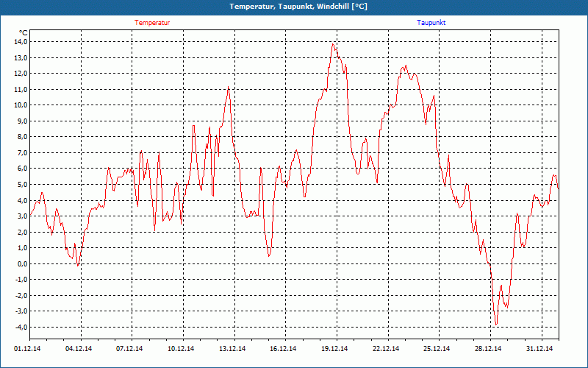
Task: Click the 13,0 y-axis value
Action: pyautogui.click(x=21, y=57)
